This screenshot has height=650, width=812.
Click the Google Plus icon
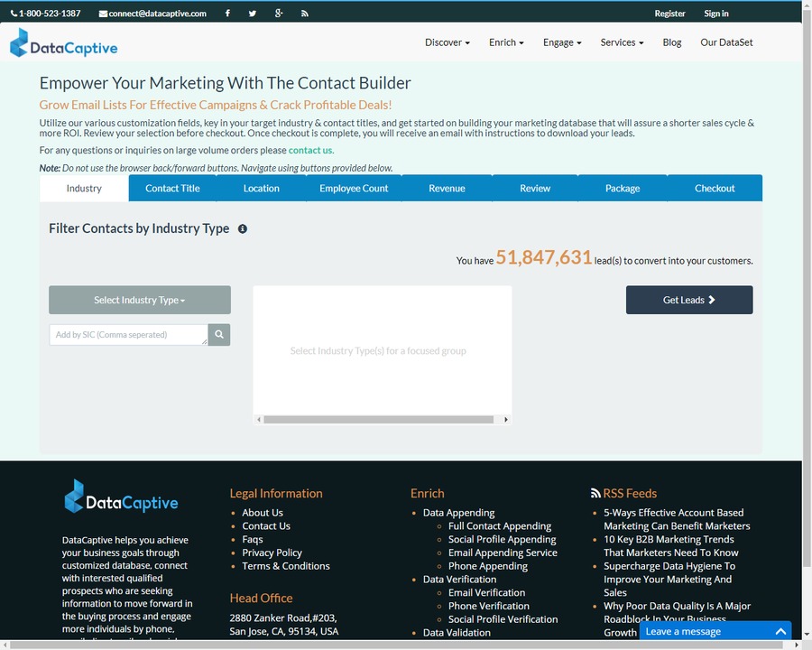279,14
